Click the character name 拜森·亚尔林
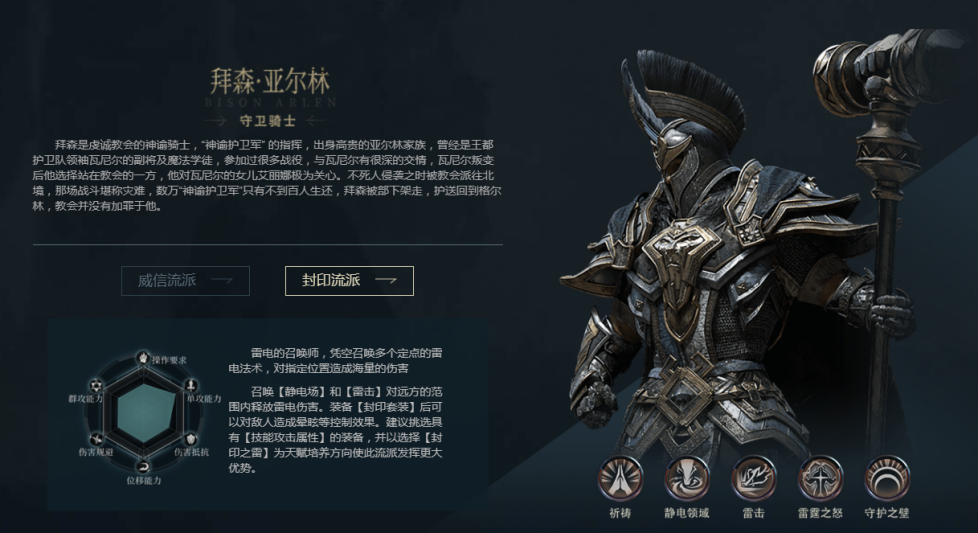 coord(269,81)
